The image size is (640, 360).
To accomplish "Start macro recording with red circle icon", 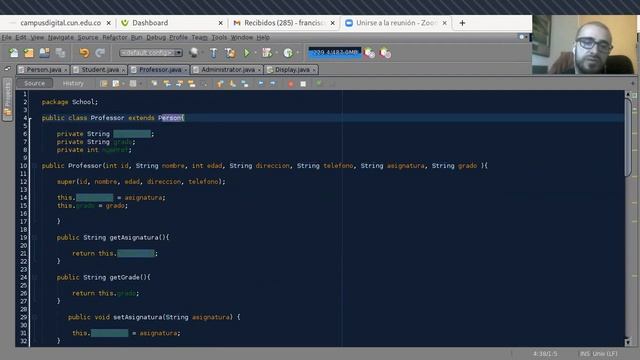I will coord(291,84).
